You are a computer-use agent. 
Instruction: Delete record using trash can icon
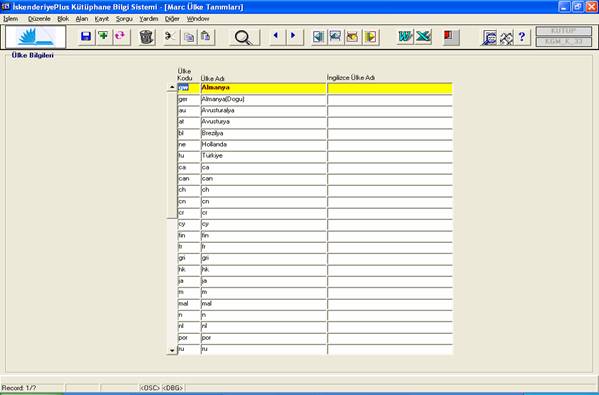[146, 37]
